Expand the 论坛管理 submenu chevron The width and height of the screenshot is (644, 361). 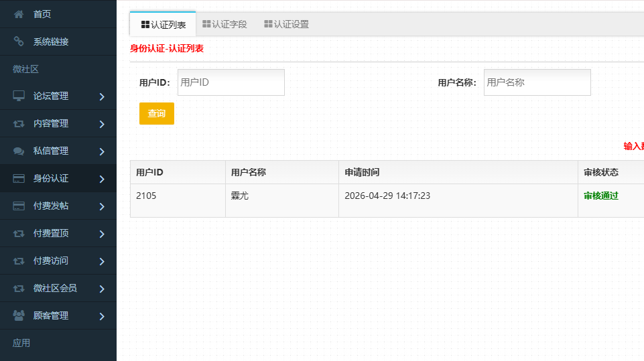point(102,96)
